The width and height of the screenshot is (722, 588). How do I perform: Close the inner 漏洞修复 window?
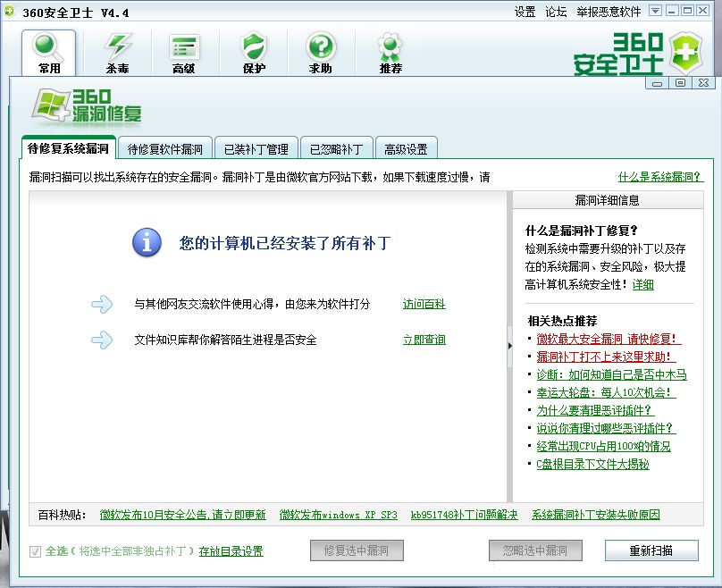tap(703, 83)
